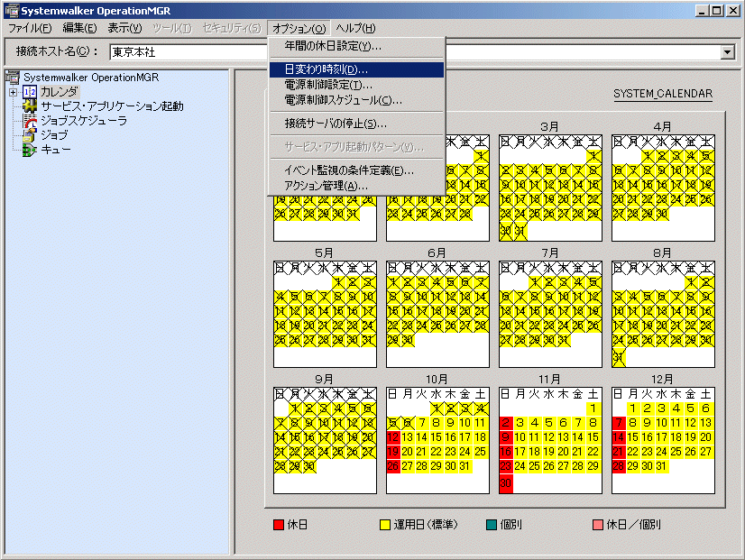This screenshot has height=560, width=745.
Task: Click the 8月 month calendar header
Action: (x=662, y=252)
